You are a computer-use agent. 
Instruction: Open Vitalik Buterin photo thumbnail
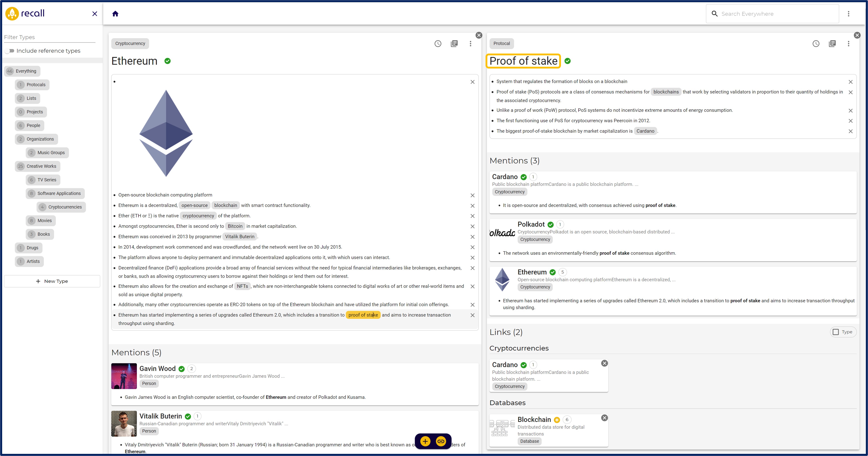[x=124, y=424]
